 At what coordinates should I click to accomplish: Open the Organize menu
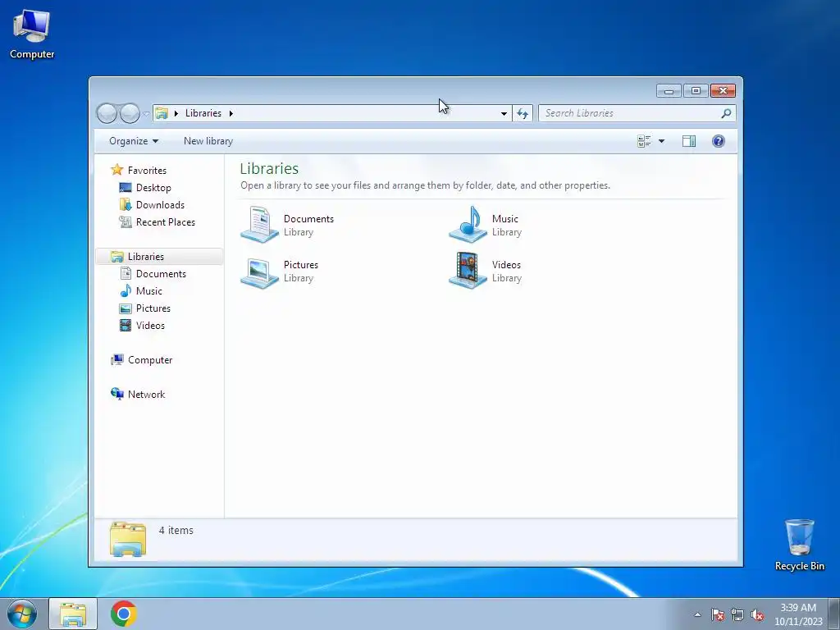[x=134, y=141]
